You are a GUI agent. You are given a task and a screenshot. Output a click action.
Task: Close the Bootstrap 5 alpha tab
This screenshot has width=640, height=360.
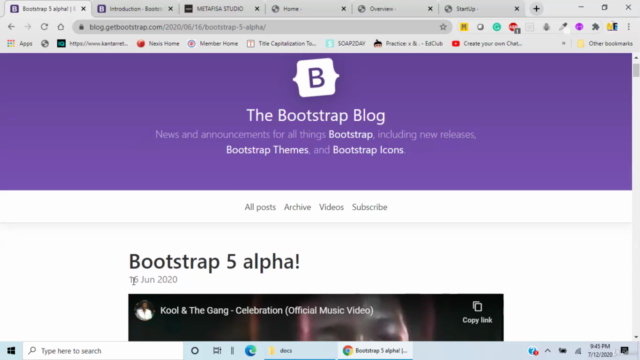84,9
